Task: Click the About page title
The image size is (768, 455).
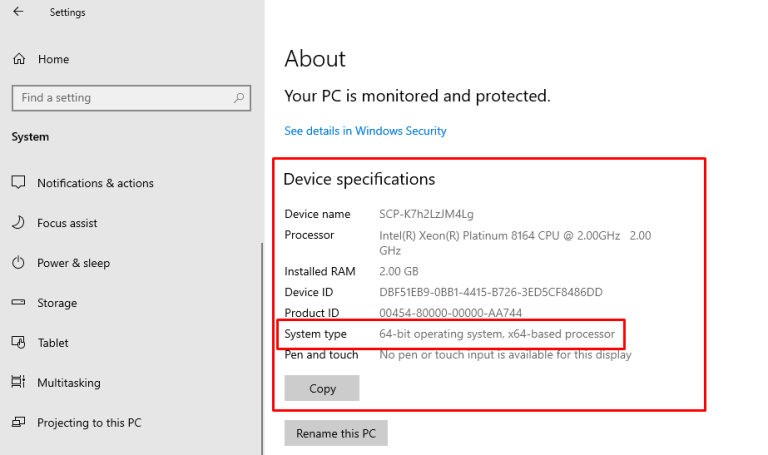Action: pyautogui.click(x=315, y=59)
